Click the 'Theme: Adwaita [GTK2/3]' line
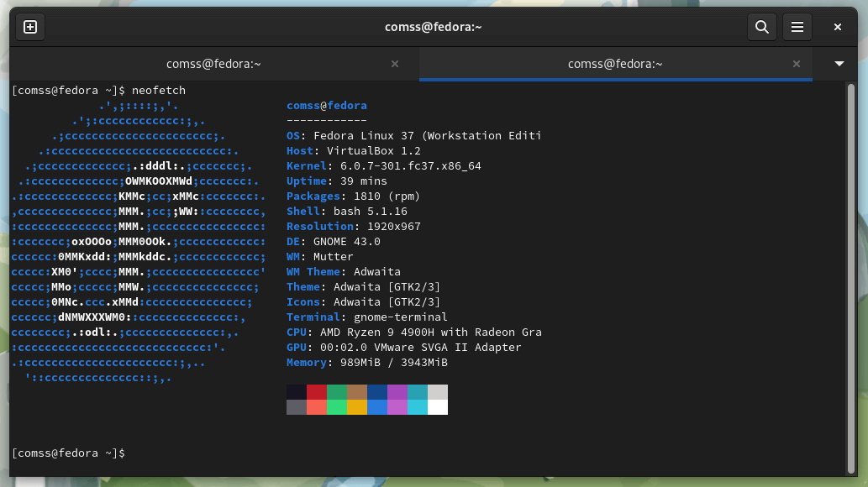 click(363, 286)
